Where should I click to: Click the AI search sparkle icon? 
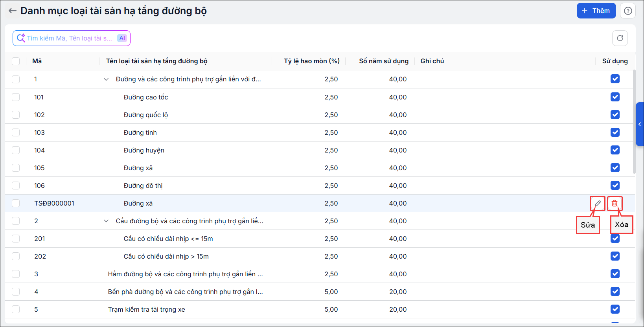pos(21,38)
